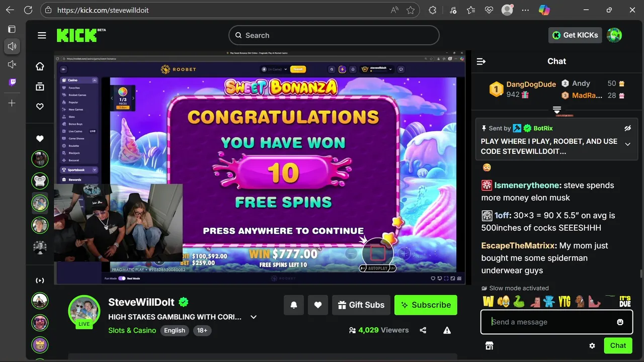This screenshot has width=644, height=362.
Task: Toggle follow heart for SteveWillDoIt
Action: click(x=318, y=305)
